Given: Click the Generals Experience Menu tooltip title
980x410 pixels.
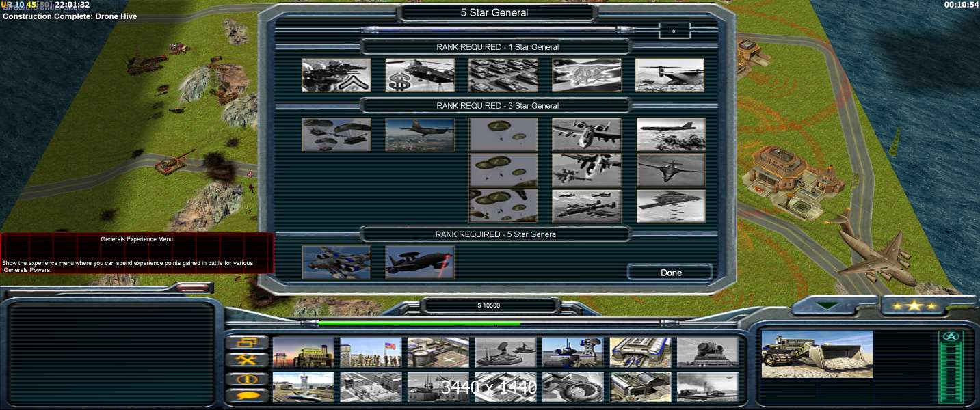Looking at the screenshot, I should pyautogui.click(x=137, y=239).
